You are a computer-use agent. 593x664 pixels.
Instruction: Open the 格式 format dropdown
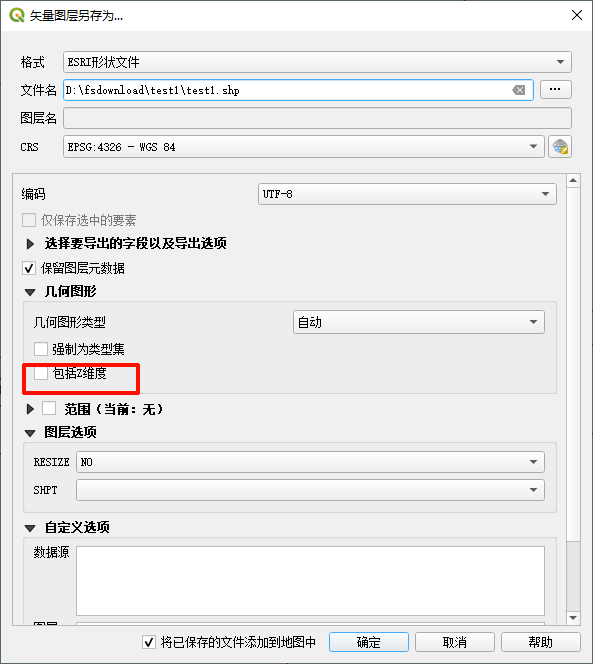(317, 62)
